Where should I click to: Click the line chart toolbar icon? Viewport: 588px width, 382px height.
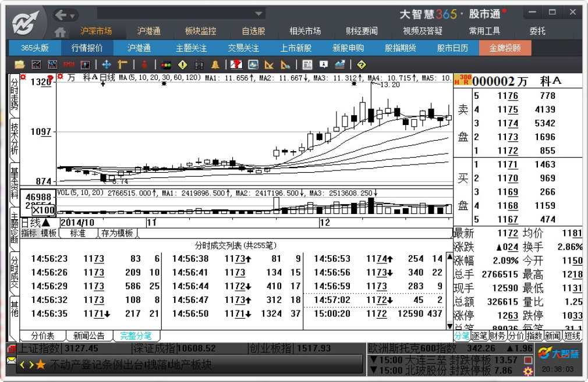point(36,65)
